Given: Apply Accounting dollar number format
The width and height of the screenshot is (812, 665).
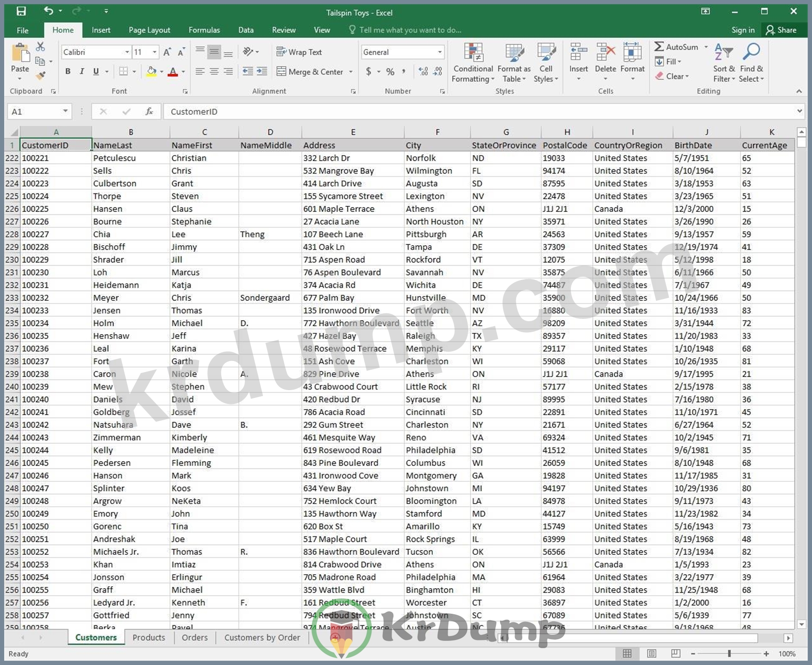Looking at the screenshot, I should [x=369, y=71].
